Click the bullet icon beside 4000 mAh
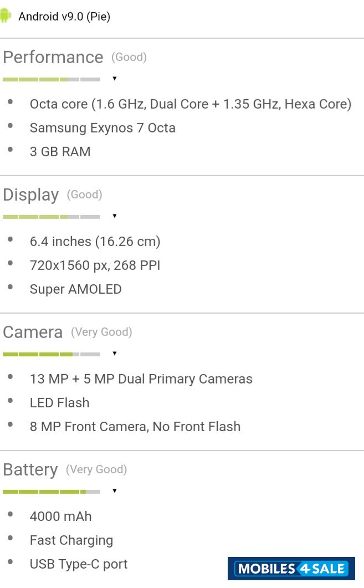Viewport: 364px width, 588px height. coord(11,514)
